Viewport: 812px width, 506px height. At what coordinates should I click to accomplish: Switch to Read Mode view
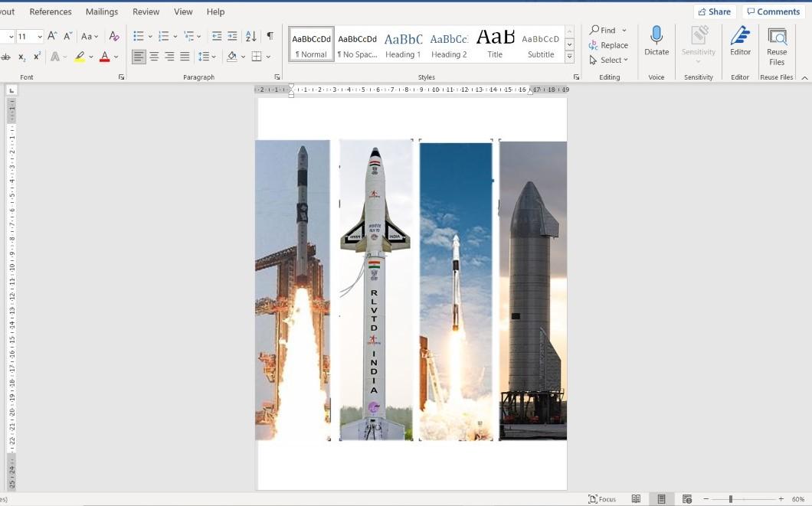[636, 499]
